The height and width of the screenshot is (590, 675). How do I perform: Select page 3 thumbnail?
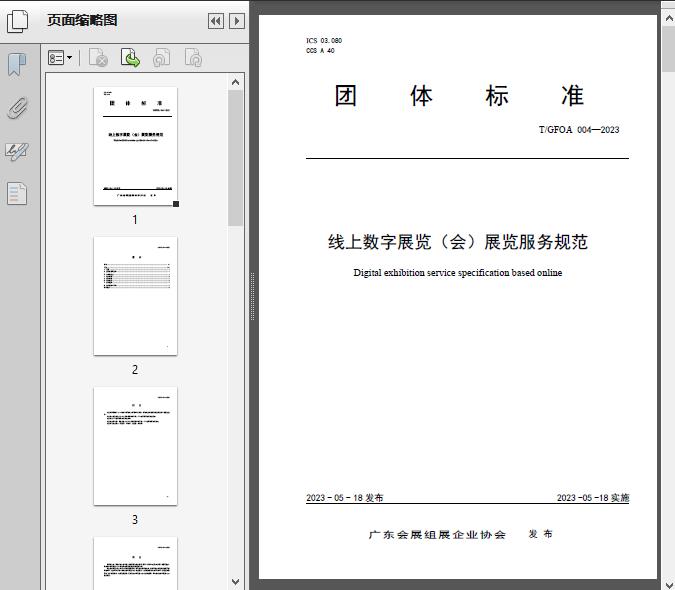tap(135, 446)
